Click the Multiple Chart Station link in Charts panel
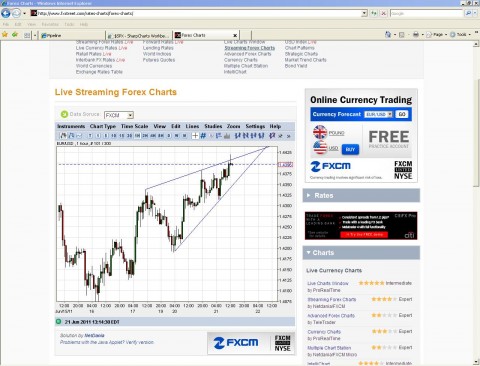Image resolution: width=480 pixels, height=366 pixels. [x=329, y=348]
